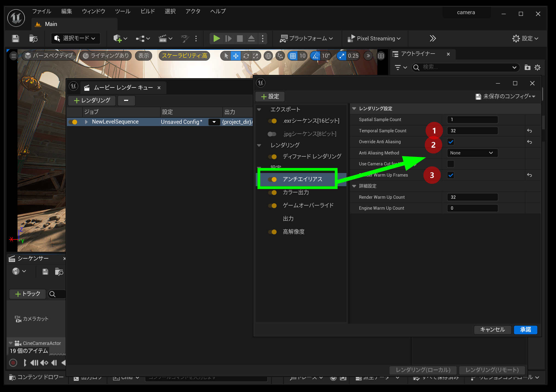The image size is (556, 392).
Task: Select カラー出力 in settings list
Action: [296, 192]
